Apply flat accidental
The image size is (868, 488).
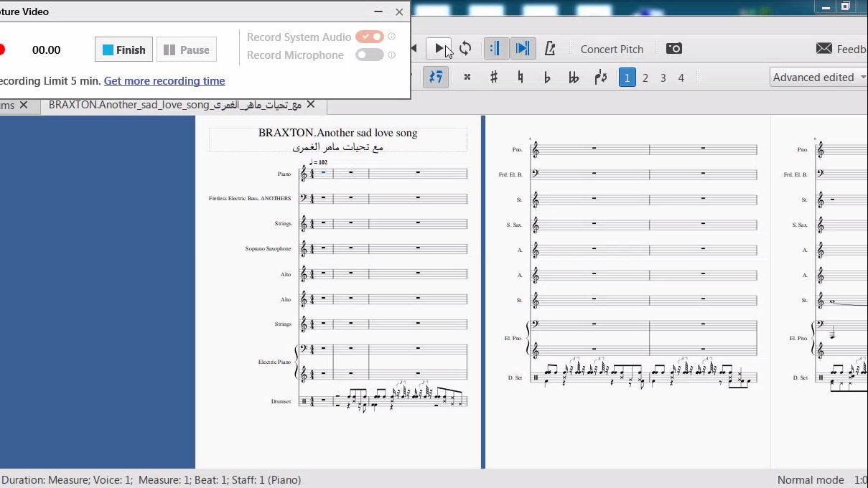coord(547,78)
